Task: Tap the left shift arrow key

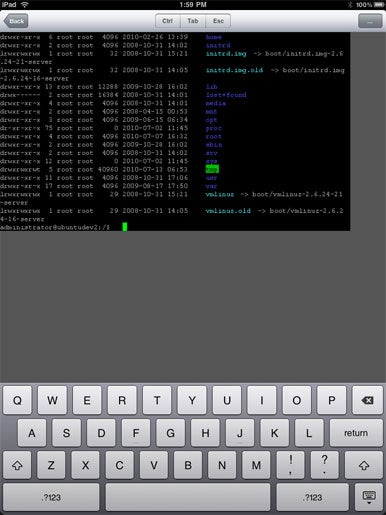Action: pos(17,465)
